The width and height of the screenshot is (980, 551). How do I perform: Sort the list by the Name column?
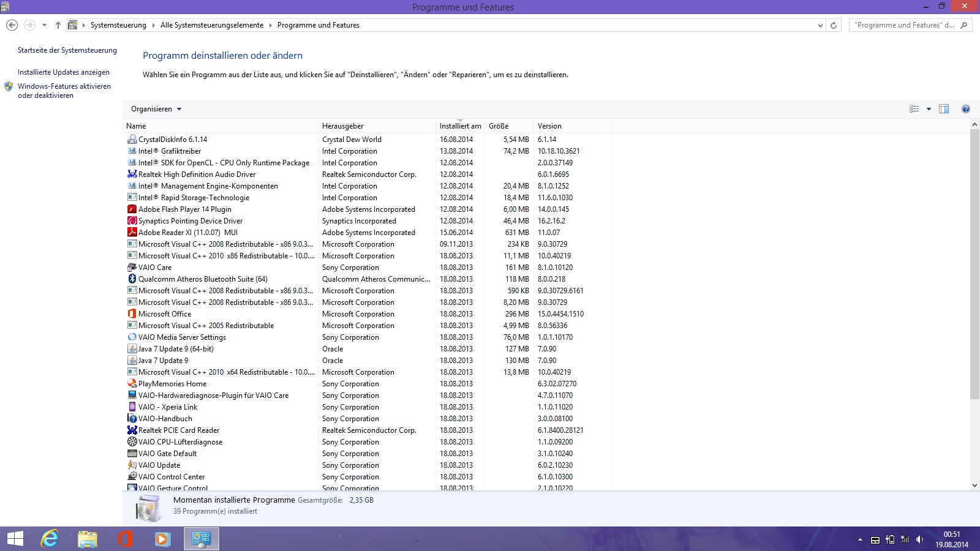[221, 126]
